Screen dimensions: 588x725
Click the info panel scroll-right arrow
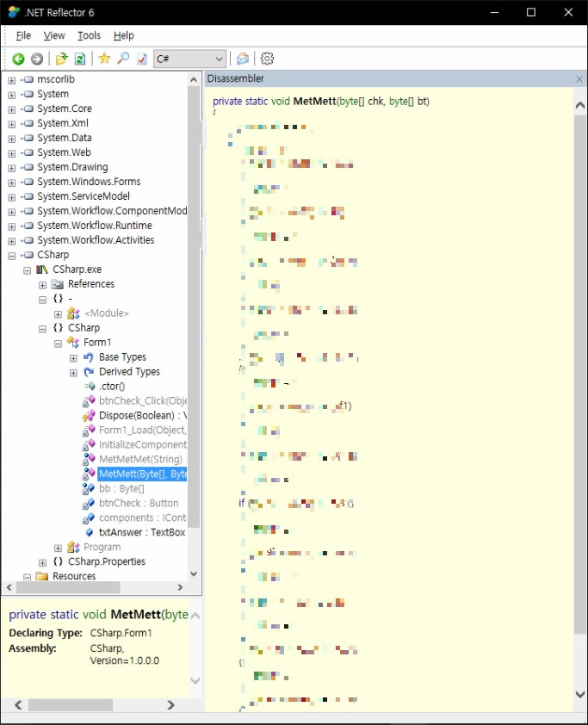pyautogui.click(x=170, y=705)
